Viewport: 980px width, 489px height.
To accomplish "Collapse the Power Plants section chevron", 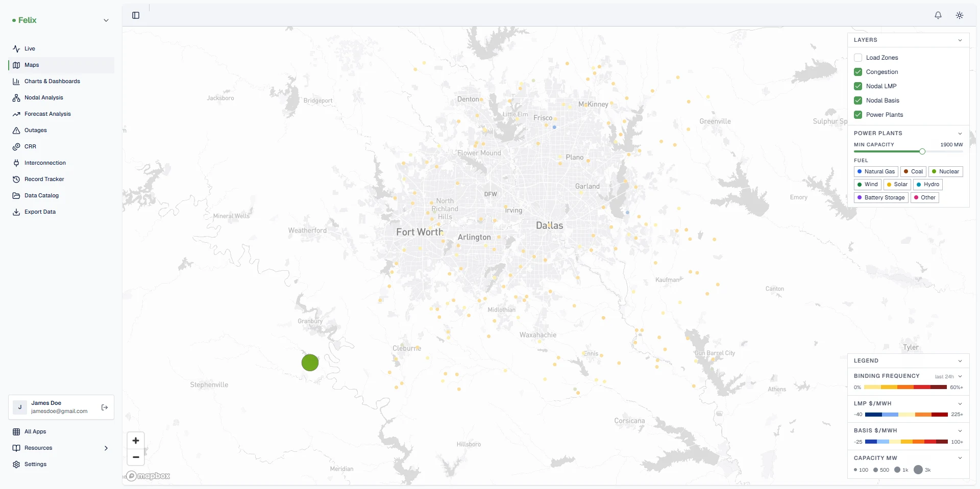I will click(x=960, y=134).
